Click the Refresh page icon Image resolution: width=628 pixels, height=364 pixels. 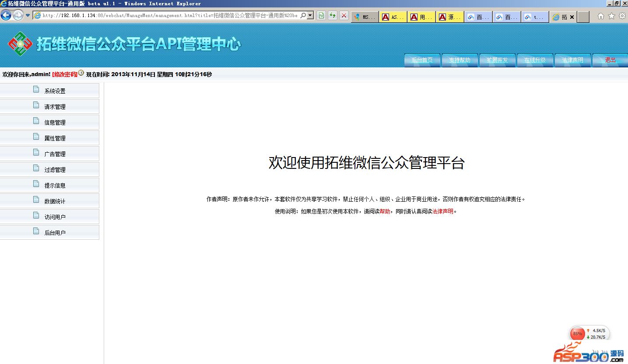(333, 16)
